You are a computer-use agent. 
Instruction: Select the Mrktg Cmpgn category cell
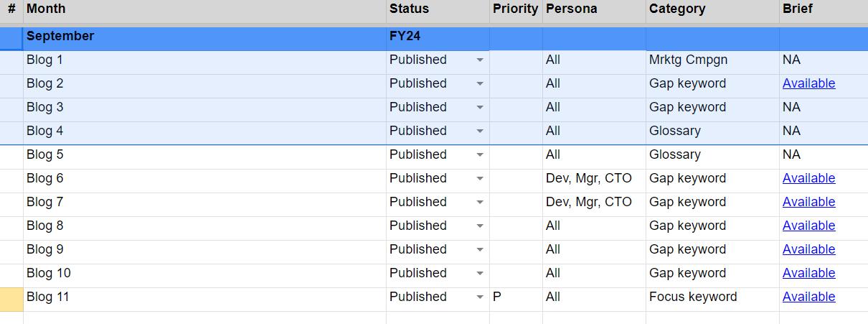[x=712, y=63]
